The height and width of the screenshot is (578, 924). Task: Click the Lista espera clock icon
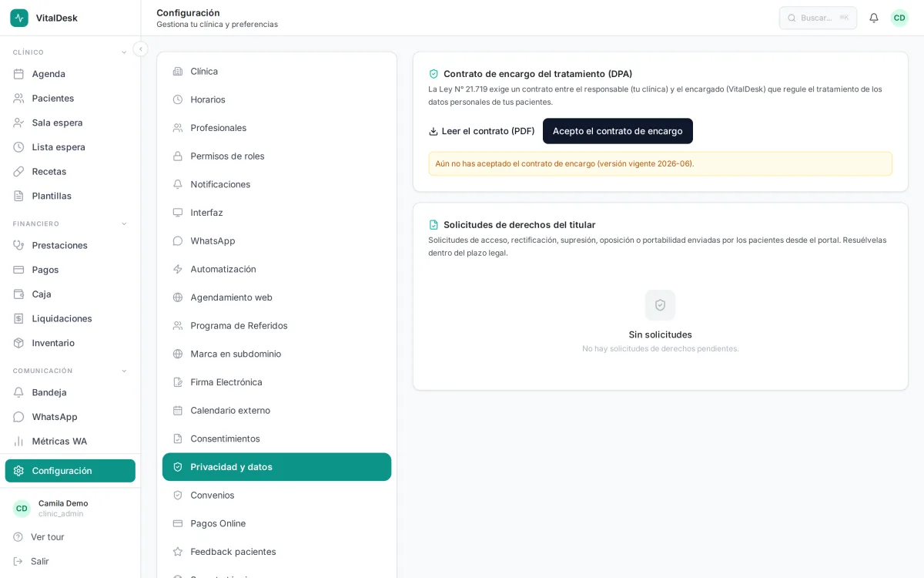coord(18,147)
